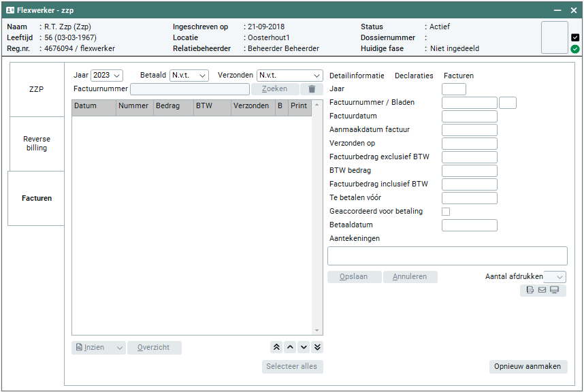This screenshot has width=584, height=392.
Task: Click the envelope email icon
Action: coord(542,291)
